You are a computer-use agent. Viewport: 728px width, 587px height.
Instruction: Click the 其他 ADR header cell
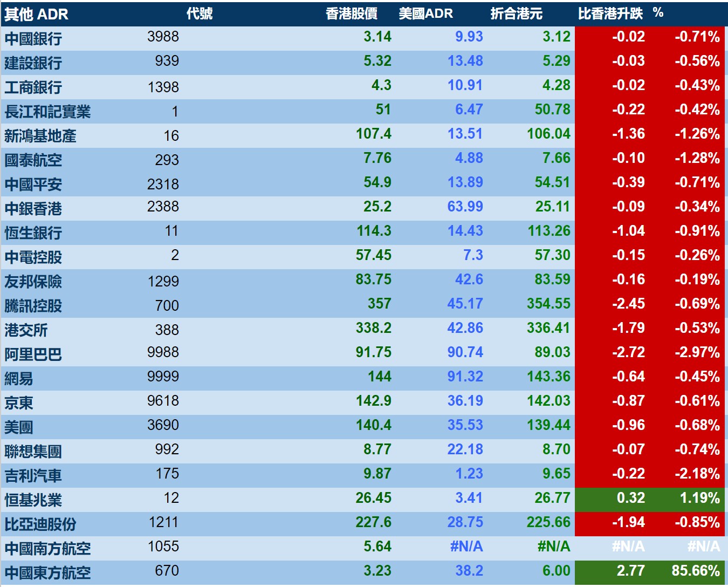pyautogui.click(x=37, y=15)
